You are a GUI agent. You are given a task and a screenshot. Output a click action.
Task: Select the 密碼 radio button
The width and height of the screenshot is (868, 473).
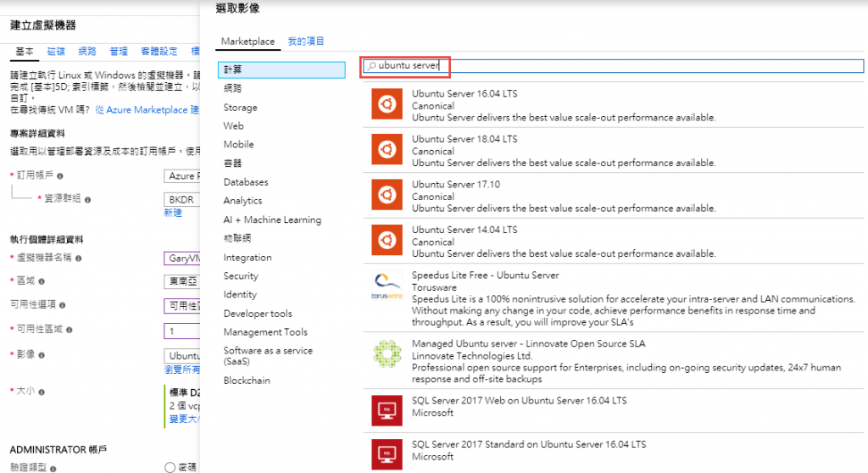(170, 467)
